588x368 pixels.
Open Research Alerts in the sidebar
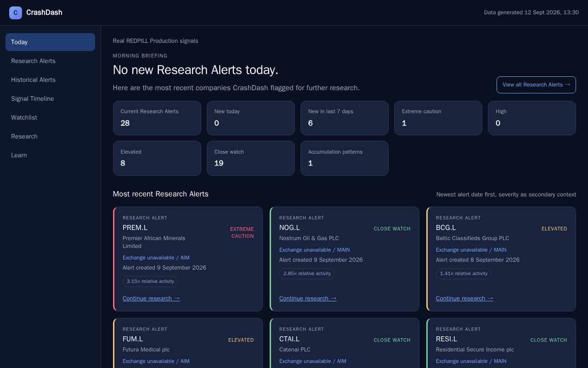point(50,61)
